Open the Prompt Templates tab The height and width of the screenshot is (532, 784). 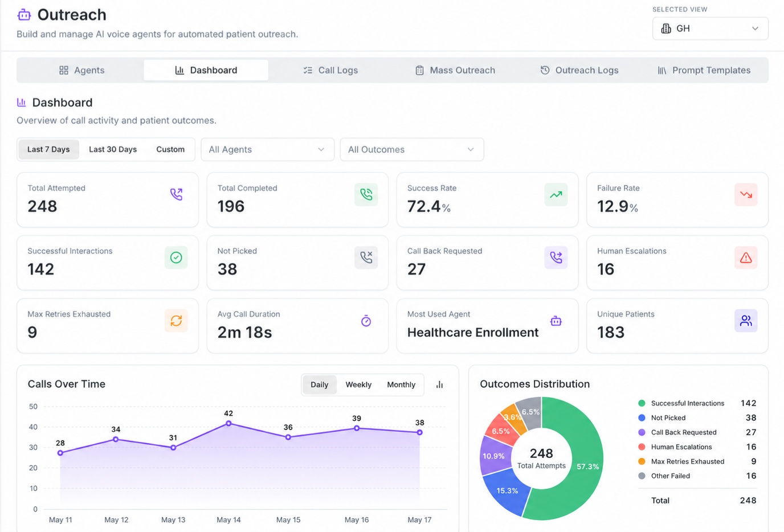coord(704,70)
